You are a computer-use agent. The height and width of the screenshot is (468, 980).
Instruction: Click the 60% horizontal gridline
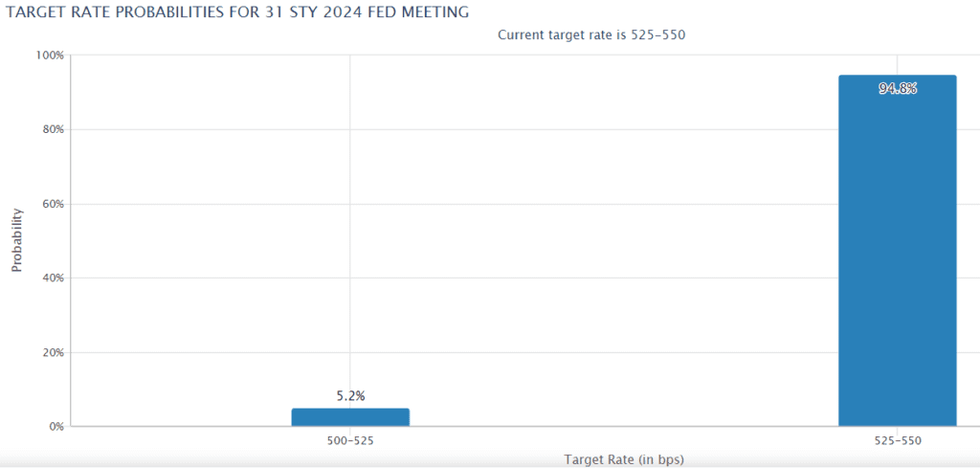[x=574, y=204]
